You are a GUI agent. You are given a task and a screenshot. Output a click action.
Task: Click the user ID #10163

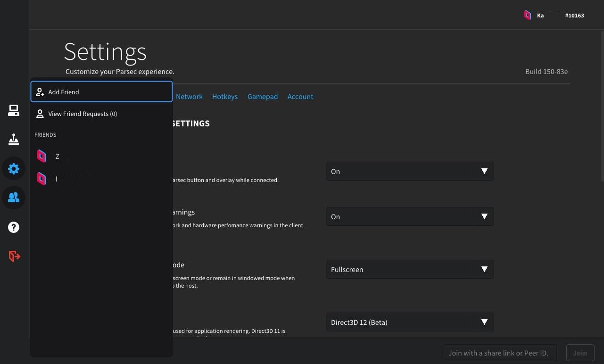point(574,16)
